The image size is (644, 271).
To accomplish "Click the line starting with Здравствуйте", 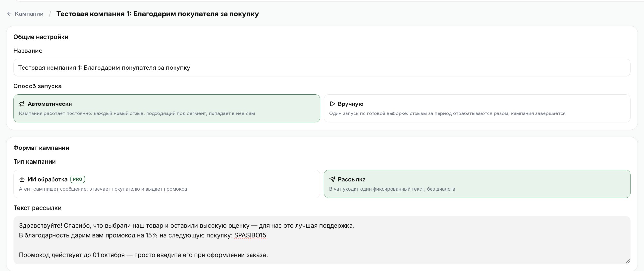I will coord(187,226).
